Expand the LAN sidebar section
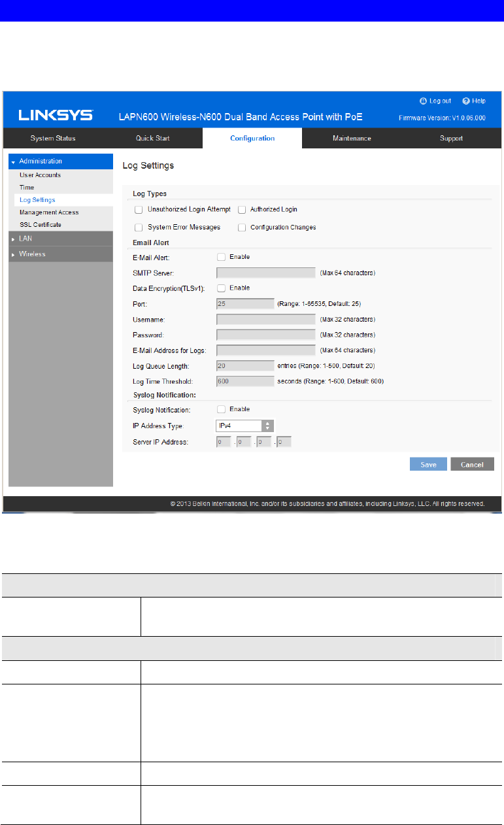The image size is (504, 825). 60,239
